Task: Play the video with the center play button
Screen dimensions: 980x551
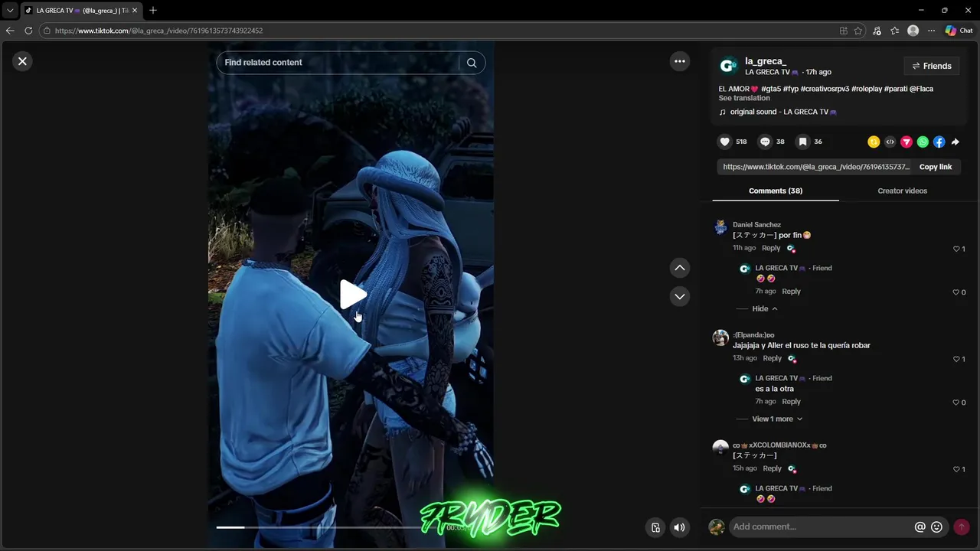Action: (x=352, y=295)
